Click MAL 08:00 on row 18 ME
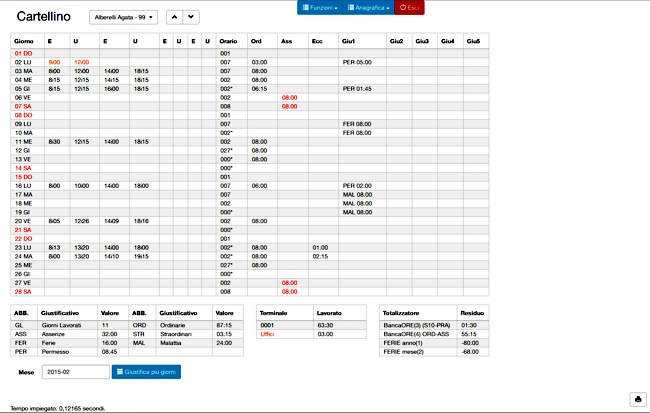 pos(357,204)
